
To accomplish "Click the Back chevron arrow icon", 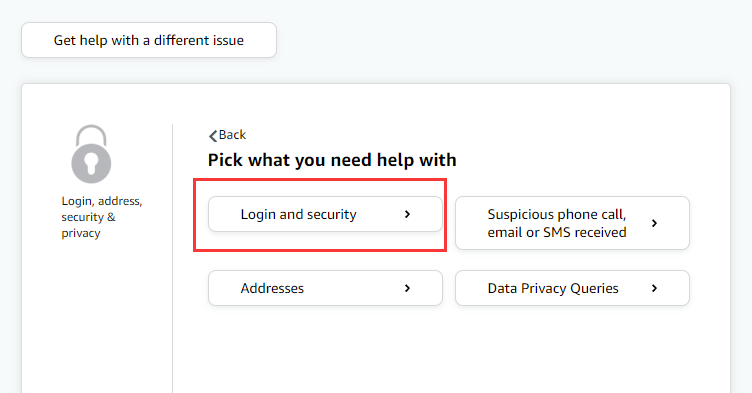I will click(213, 136).
